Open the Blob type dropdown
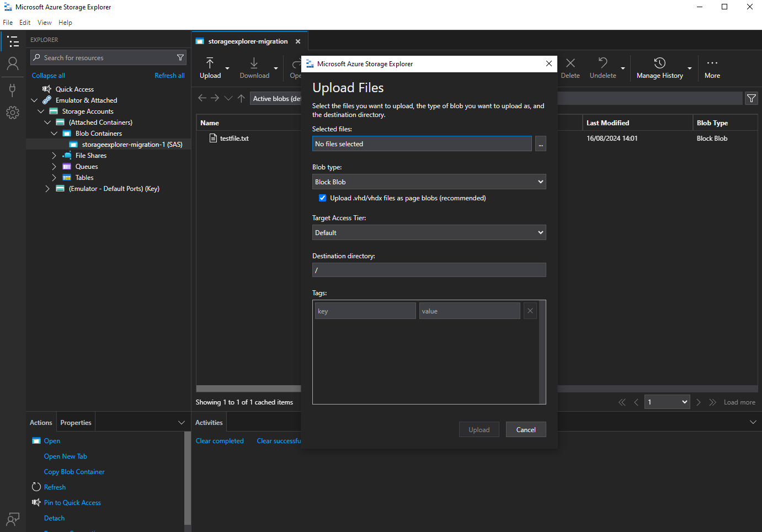The height and width of the screenshot is (532, 762). pyautogui.click(x=429, y=182)
